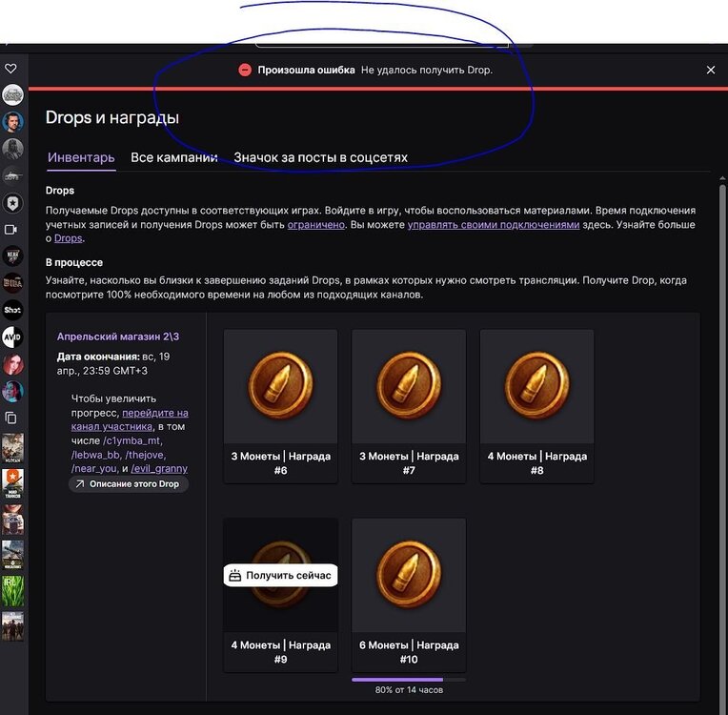Open the AVID black-and-white channel avatar
The height and width of the screenshot is (715, 728).
click(x=12, y=337)
